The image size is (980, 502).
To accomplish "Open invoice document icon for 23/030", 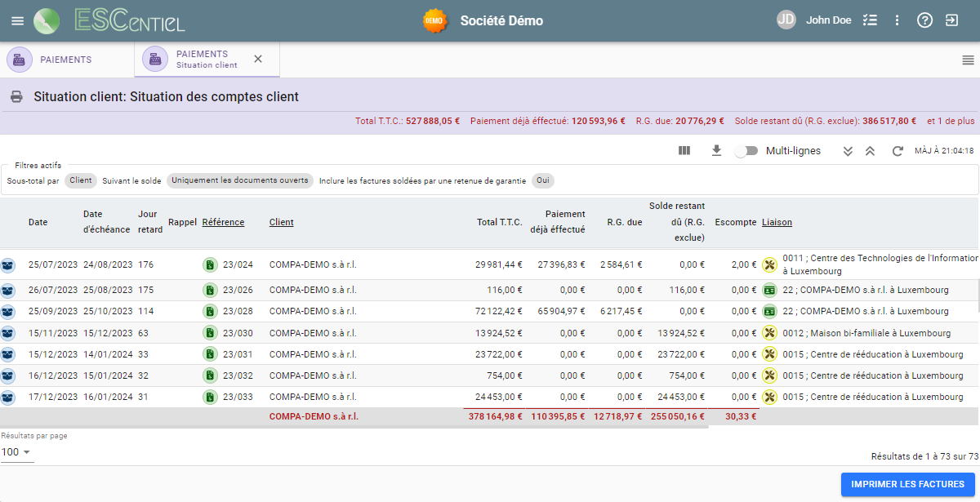I will 210,332.
